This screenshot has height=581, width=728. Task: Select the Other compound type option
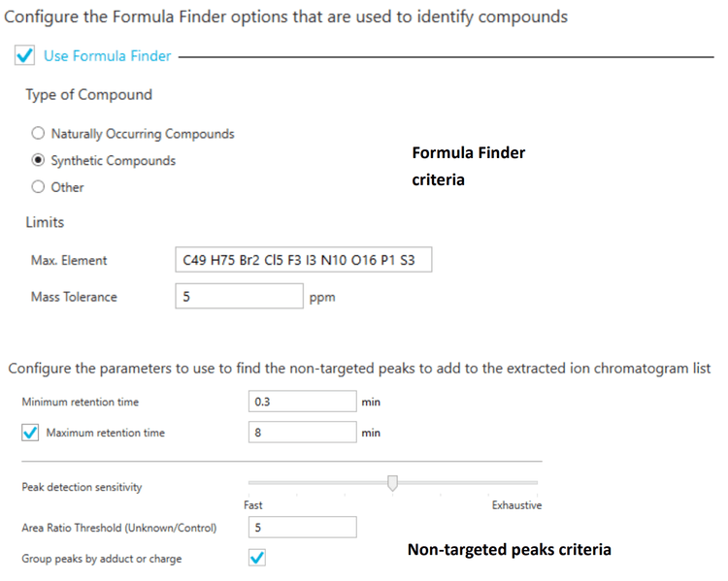[38, 187]
